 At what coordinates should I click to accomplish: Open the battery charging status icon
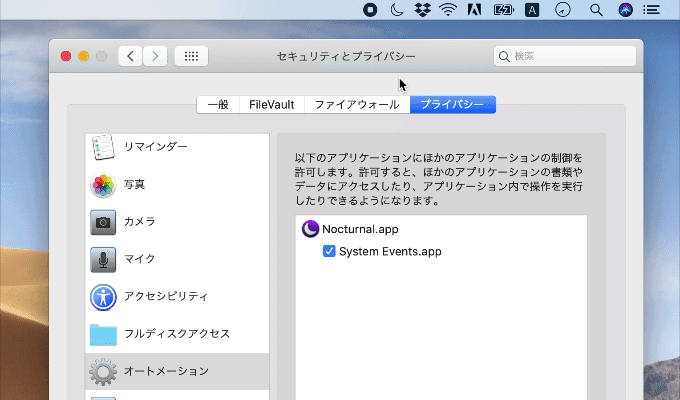point(503,10)
